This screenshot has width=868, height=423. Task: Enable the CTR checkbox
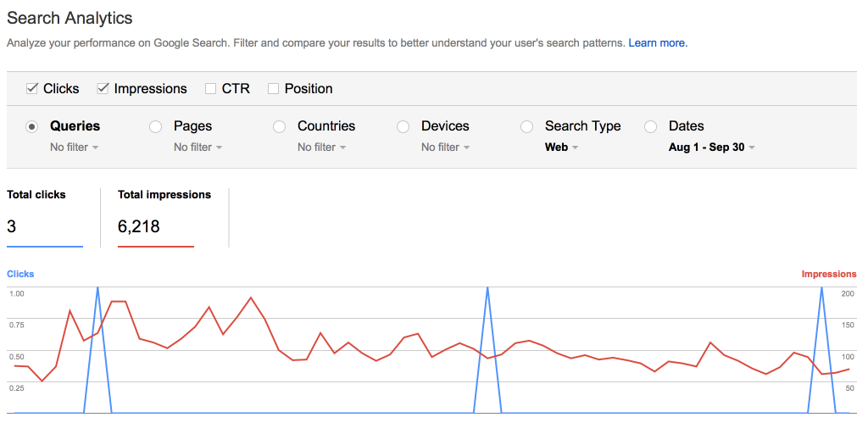point(210,89)
